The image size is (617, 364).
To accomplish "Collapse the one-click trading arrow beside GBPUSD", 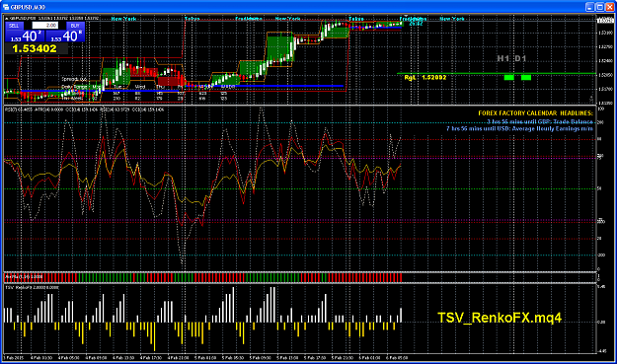I will click(x=6, y=18).
